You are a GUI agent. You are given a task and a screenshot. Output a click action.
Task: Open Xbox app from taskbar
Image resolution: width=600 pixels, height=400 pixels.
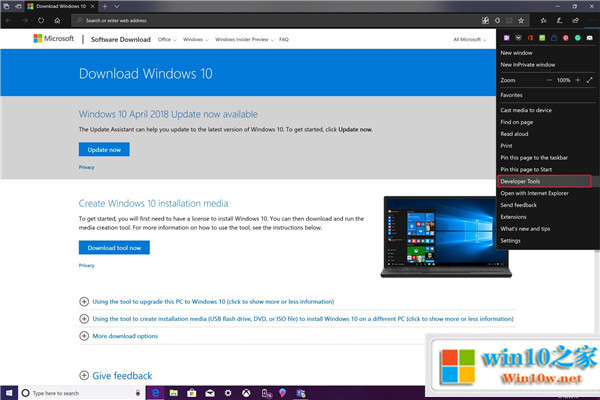pyautogui.click(x=246, y=393)
